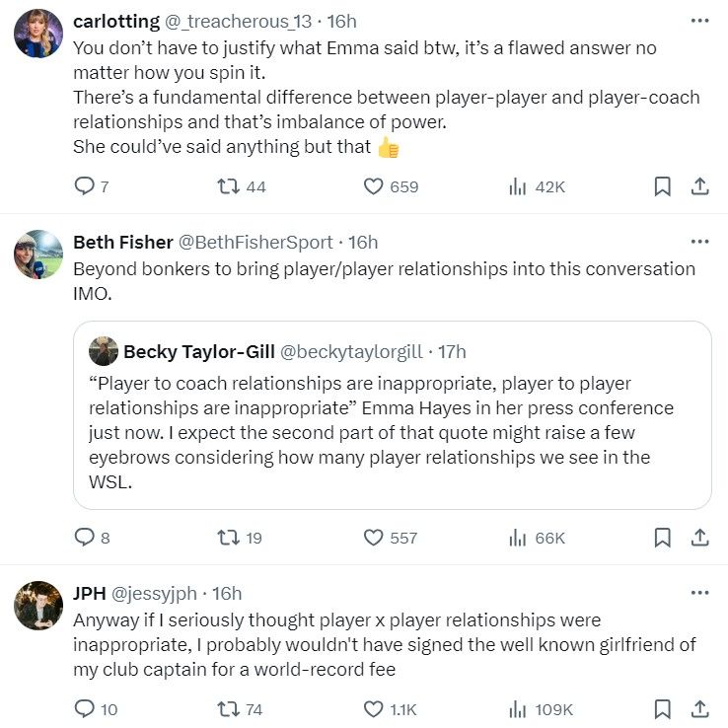Image resolution: width=728 pixels, height=728 pixels.
Task: Like carlotting's tweet with 659 likes
Action: 374,186
